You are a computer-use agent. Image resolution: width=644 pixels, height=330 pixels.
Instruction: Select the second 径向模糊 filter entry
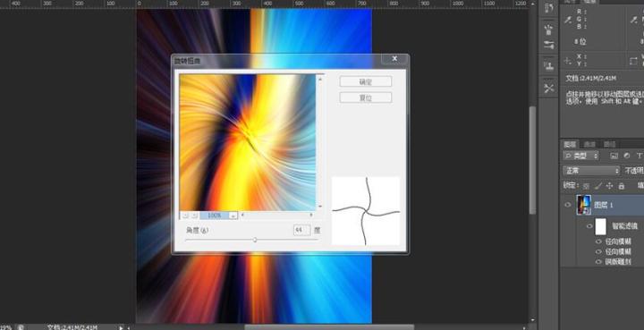coord(618,251)
